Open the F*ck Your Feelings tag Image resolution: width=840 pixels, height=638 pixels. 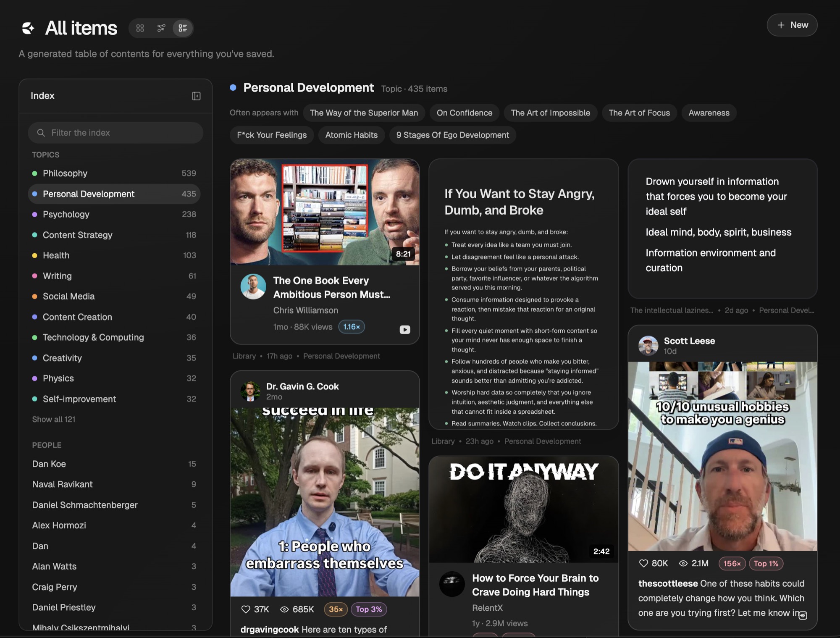[x=272, y=135]
